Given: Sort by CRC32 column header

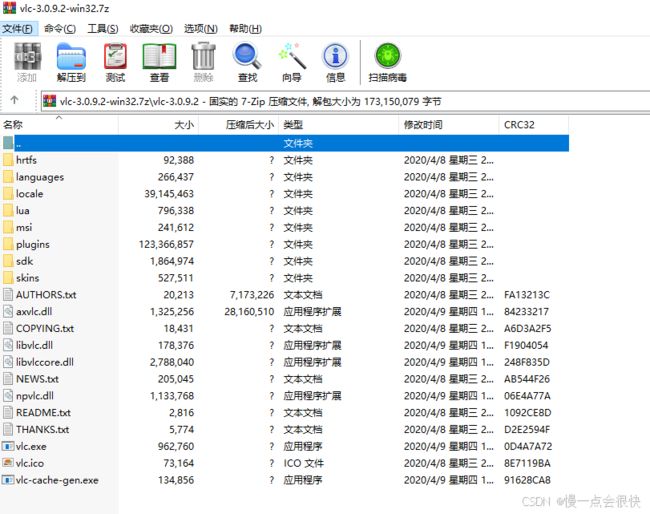Looking at the screenshot, I should pos(534,125).
